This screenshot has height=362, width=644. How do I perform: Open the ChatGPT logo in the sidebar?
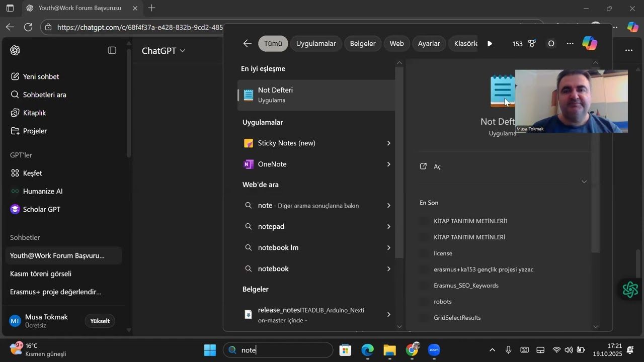(15, 50)
